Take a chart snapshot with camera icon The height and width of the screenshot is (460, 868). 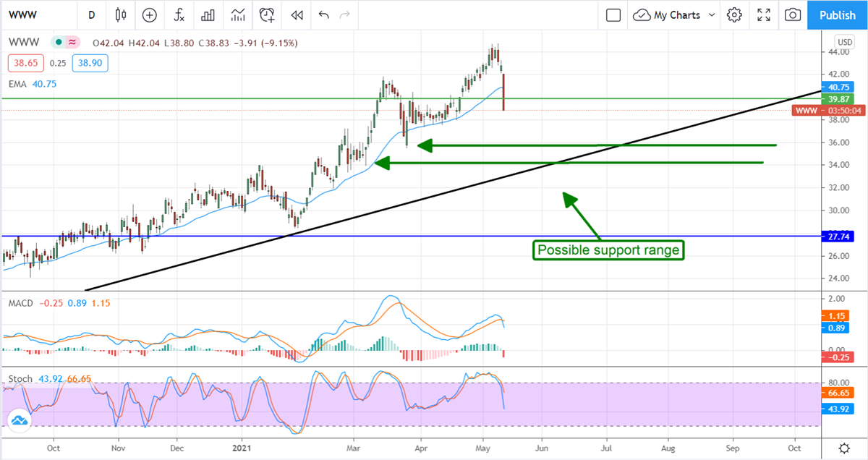793,14
